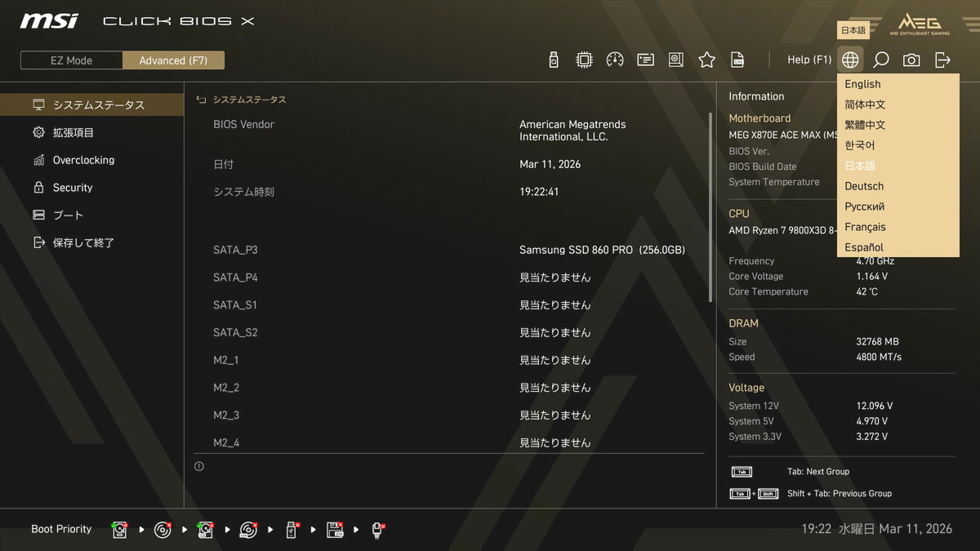The height and width of the screenshot is (551, 980).
Task: Click the システム時刻 value 19:22:41
Action: (x=539, y=192)
